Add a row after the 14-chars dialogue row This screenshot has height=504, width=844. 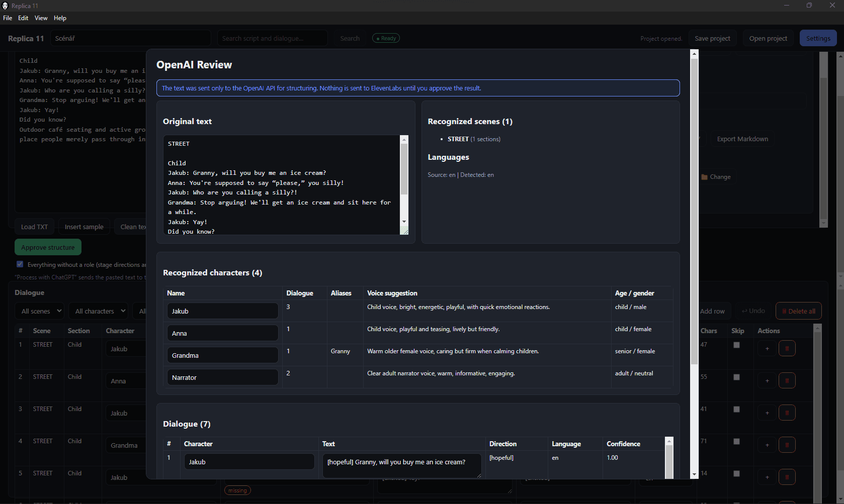click(x=767, y=477)
